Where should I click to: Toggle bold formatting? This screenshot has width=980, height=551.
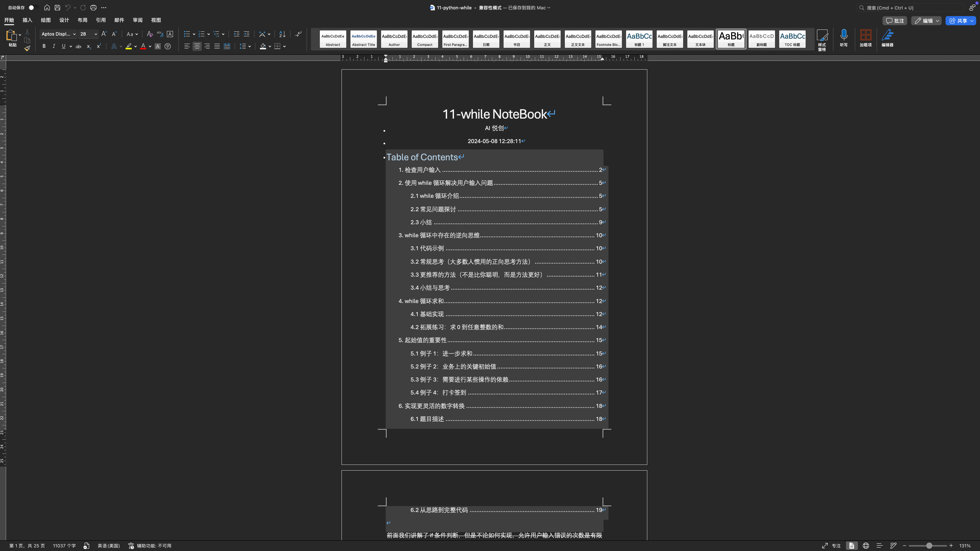click(x=44, y=46)
